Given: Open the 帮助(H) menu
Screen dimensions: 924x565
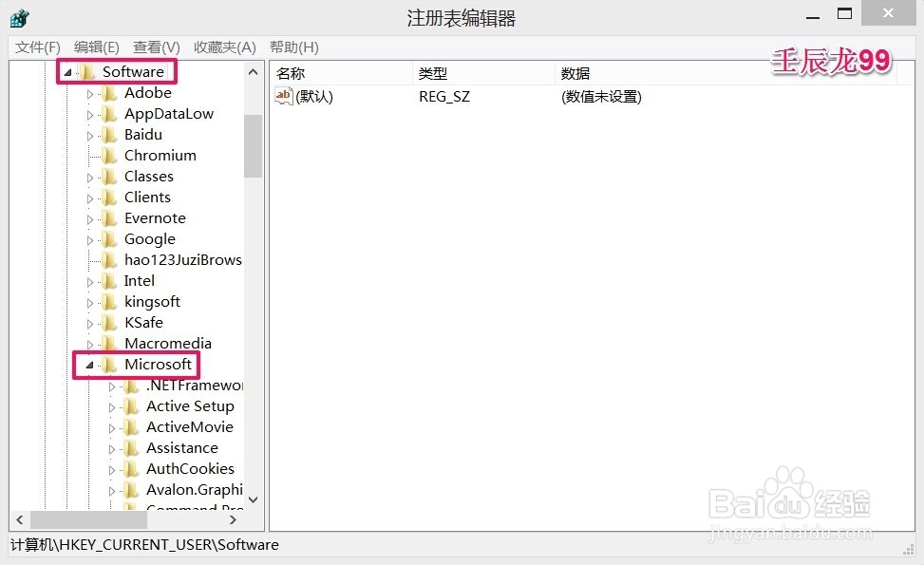Looking at the screenshot, I should click(x=294, y=47).
